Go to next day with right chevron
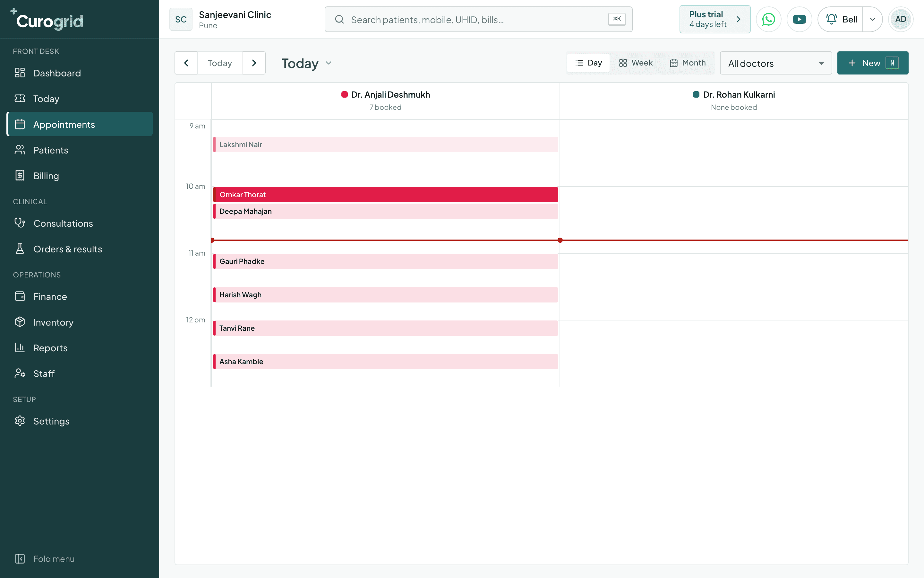This screenshot has width=924, height=578. 254,63
